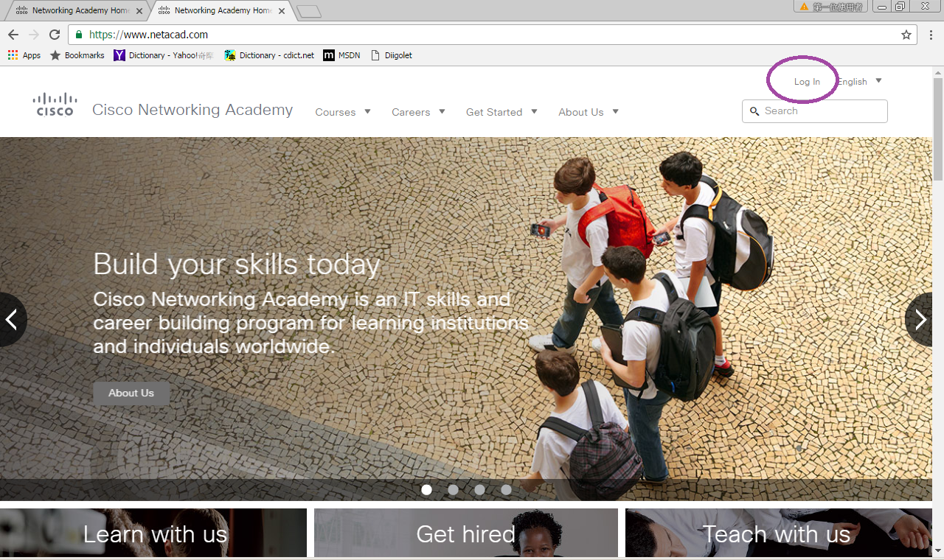Image resolution: width=944 pixels, height=560 pixels.
Task: Select the third carousel dot indicator
Action: pyautogui.click(x=479, y=489)
